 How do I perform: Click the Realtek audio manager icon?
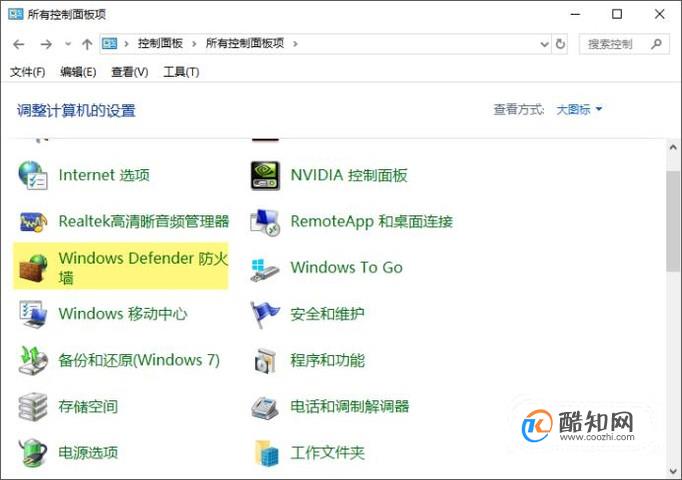pos(33,222)
